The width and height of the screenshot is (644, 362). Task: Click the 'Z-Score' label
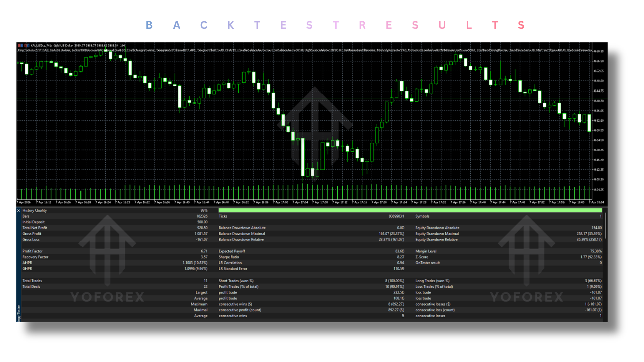422,257
